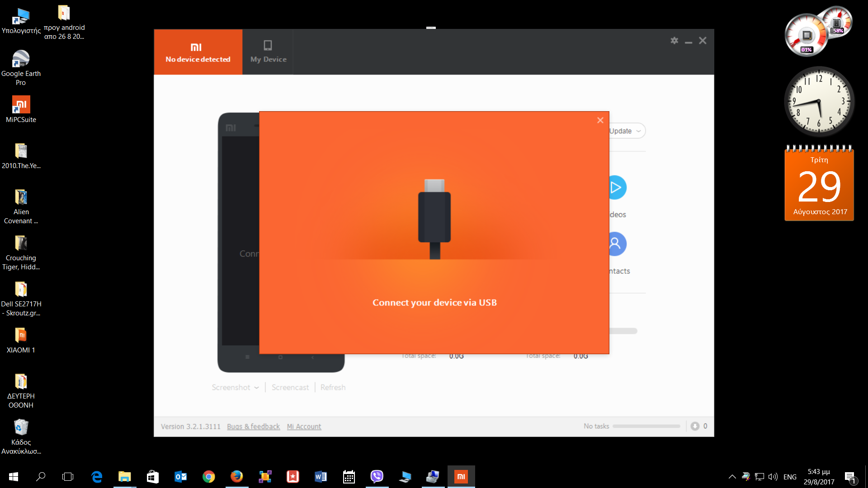Open the Mi Account link
The image size is (868, 488).
[x=304, y=427]
